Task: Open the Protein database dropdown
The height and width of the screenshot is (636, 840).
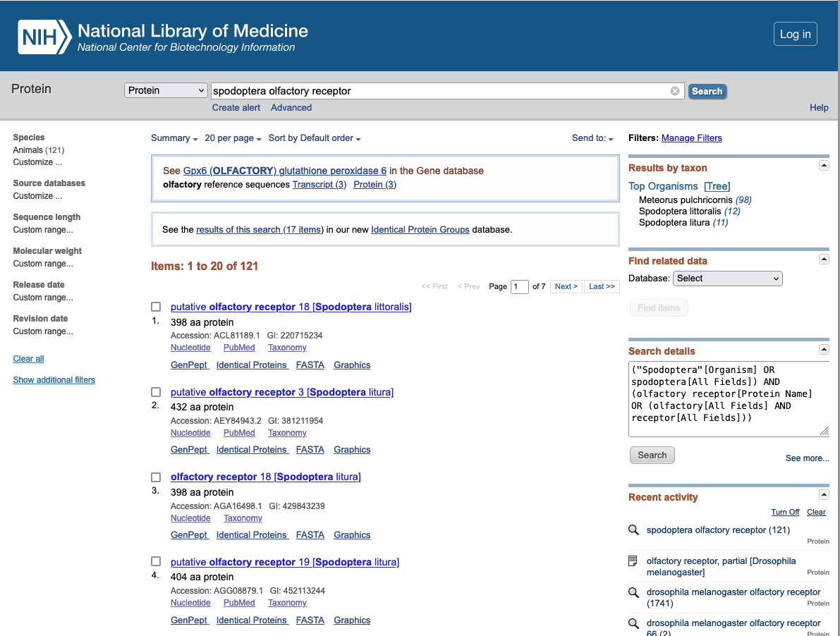Action: pos(166,90)
